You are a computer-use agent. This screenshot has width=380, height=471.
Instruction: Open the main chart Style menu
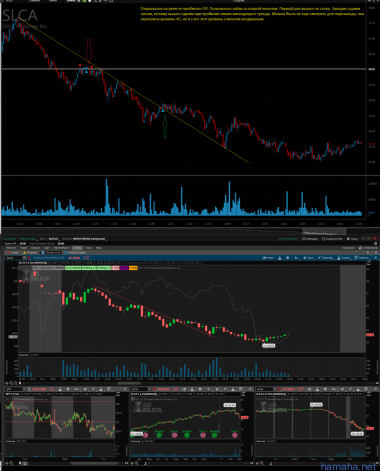pyautogui.click(x=308, y=258)
